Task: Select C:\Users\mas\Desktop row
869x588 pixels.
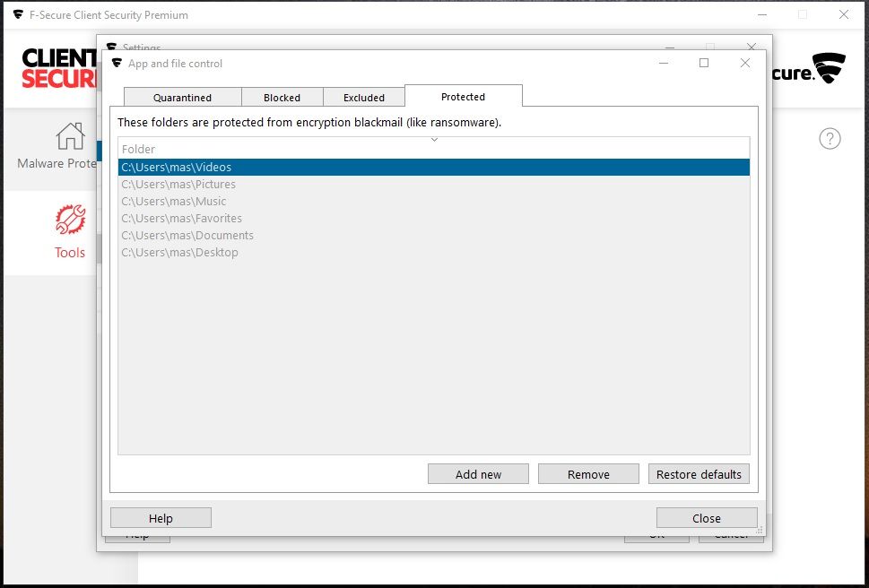Action: tap(434, 253)
